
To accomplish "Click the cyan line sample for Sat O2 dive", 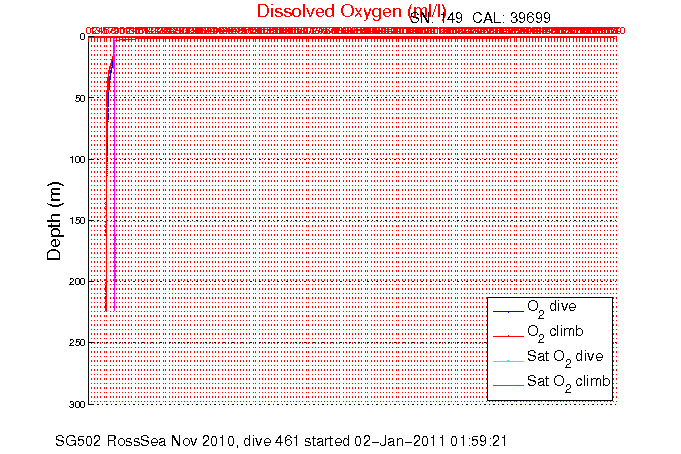I will pyautogui.click(x=508, y=361).
